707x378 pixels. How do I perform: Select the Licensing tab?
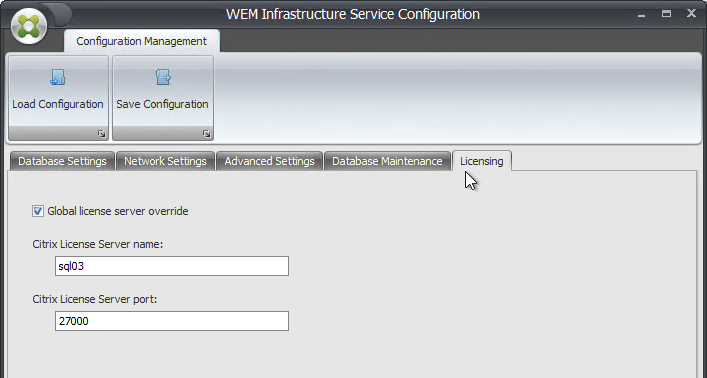(482, 161)
